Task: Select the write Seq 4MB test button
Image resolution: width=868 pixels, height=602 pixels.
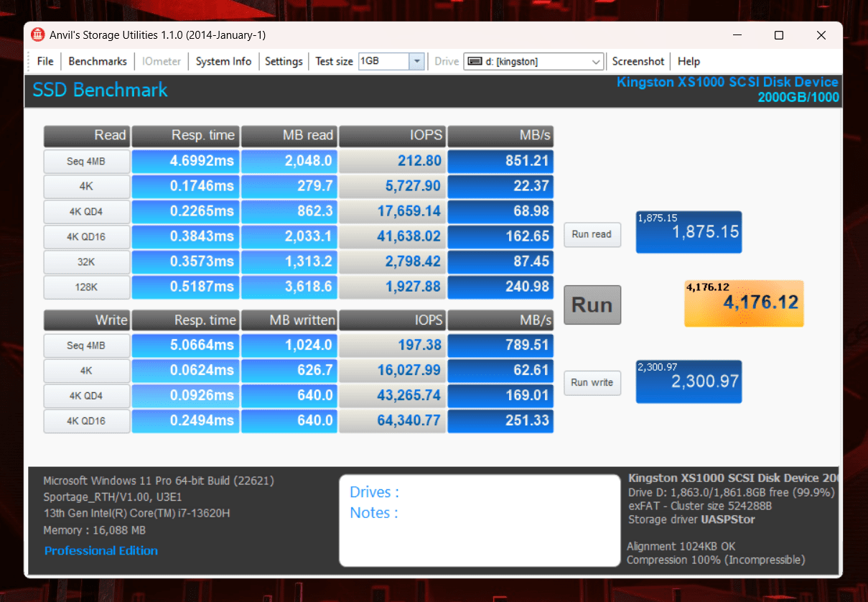Action: coord(86,346)
